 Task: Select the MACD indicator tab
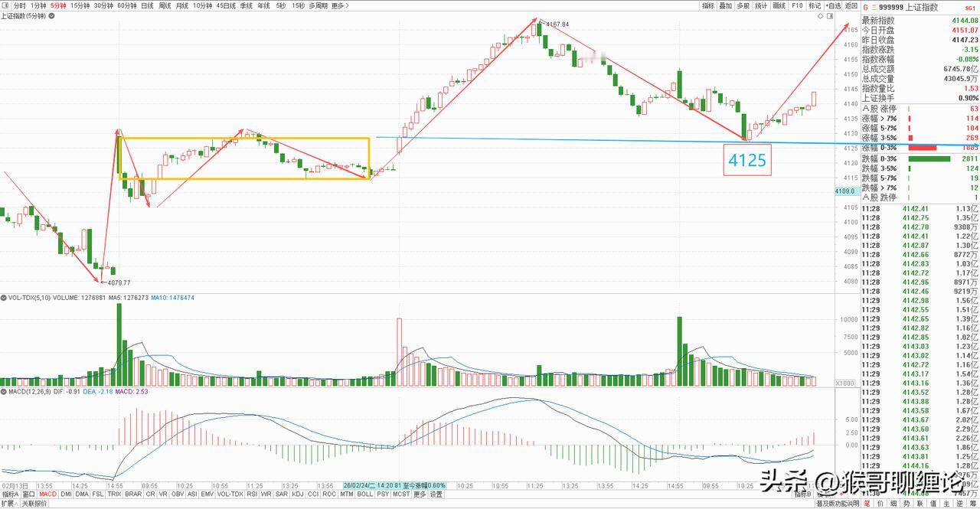coord(47,494)
